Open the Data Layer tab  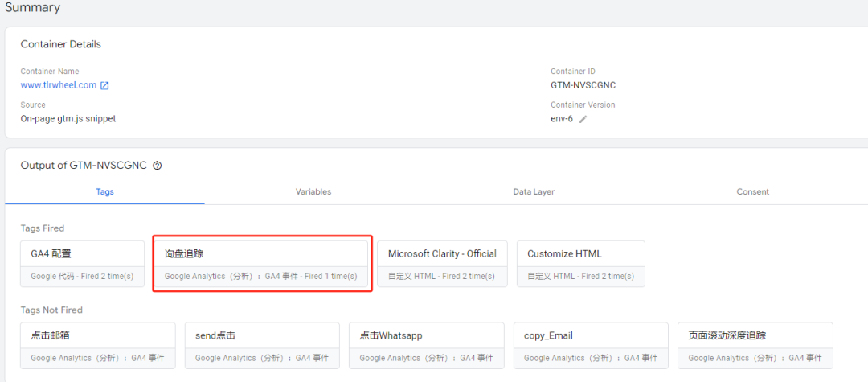point(534,191)
